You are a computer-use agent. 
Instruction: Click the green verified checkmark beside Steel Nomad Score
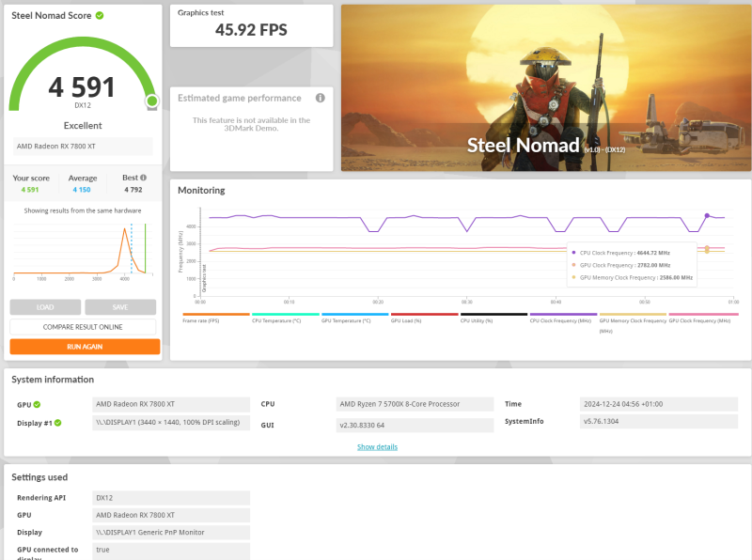pos(100,15)
